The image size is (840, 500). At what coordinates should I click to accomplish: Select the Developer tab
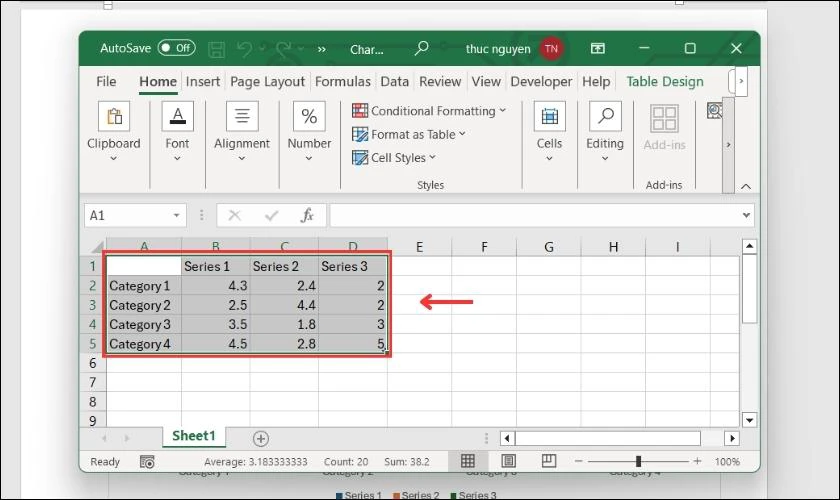(541, 81)
